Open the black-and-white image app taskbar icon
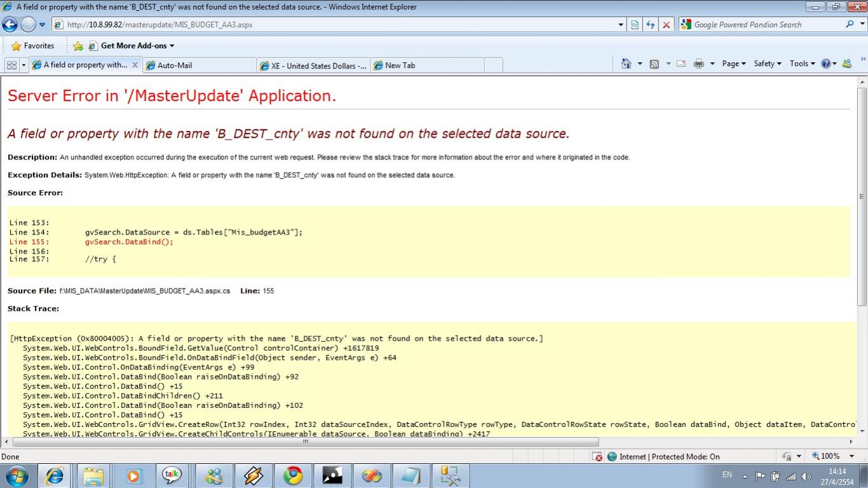868x488 pixels. click(332, 475)
